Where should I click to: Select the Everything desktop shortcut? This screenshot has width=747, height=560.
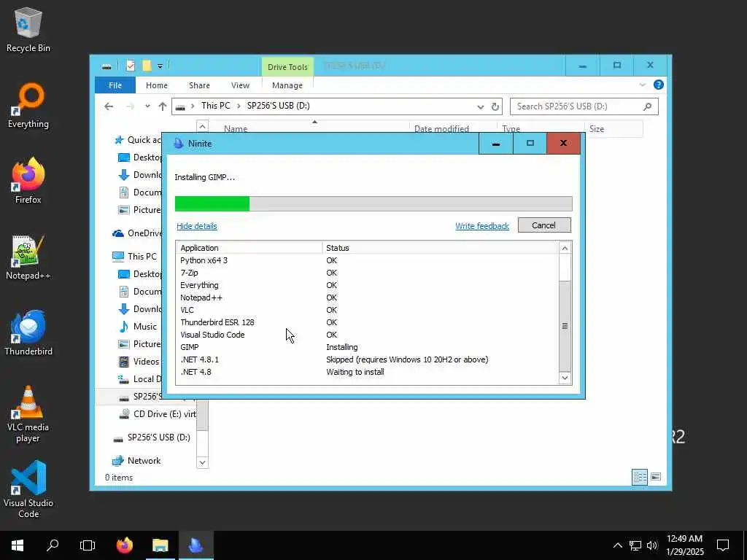point(28,106)
